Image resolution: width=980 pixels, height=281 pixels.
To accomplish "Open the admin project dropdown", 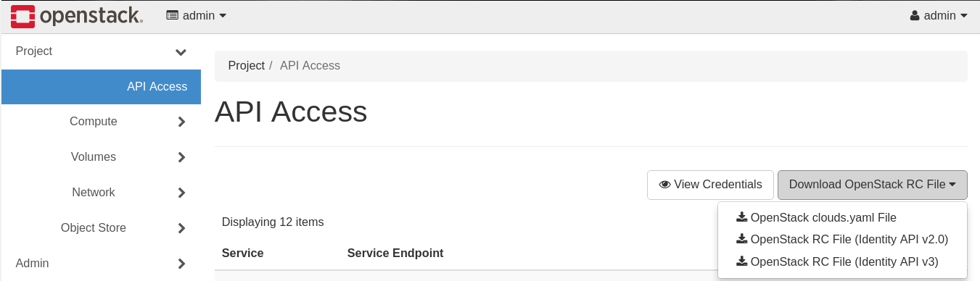I will tap(197, 16).
